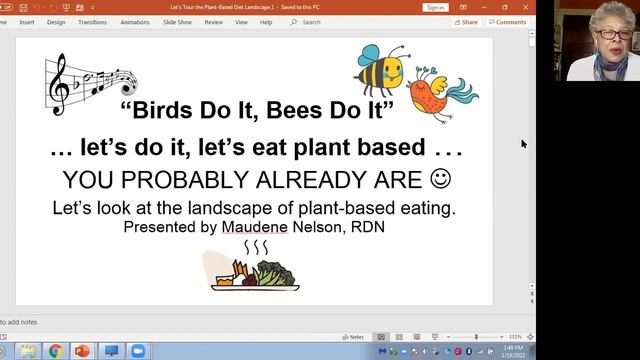Open the Help tab
The image size is (640, 360).
266,22
